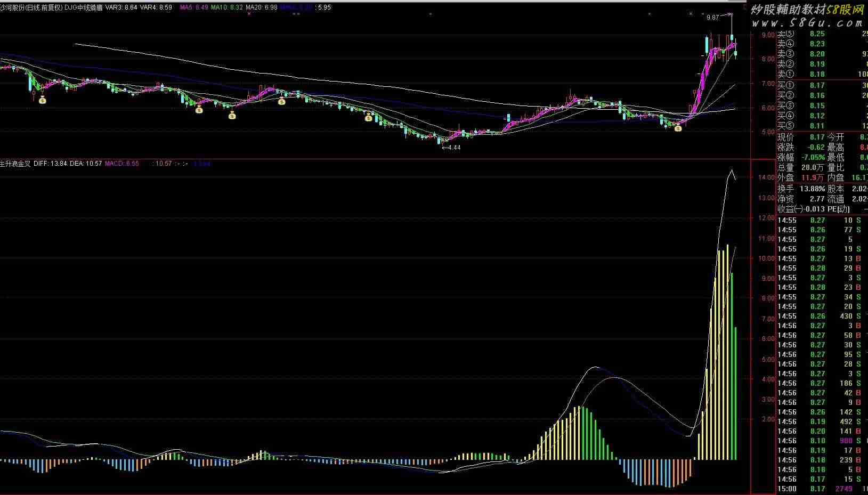Click the money-bag signal just before the final price surge
The height and width of the screenshot is (495, 868).
coord(678,128)
